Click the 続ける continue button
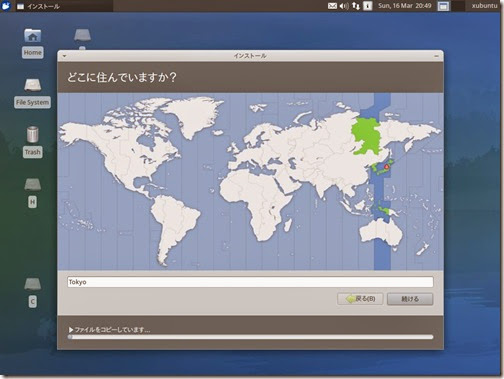Viewport: 504px width, 379px height. [x=410, y=299]
